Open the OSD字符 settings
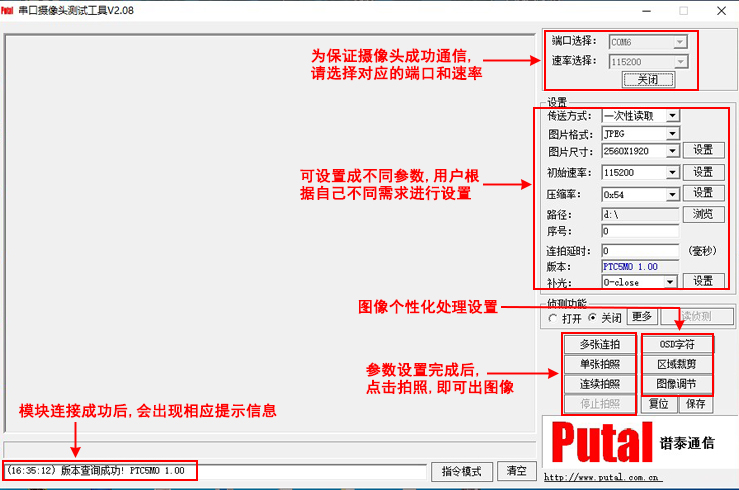This screenshot has width=739, height=490. pos(677,345)
